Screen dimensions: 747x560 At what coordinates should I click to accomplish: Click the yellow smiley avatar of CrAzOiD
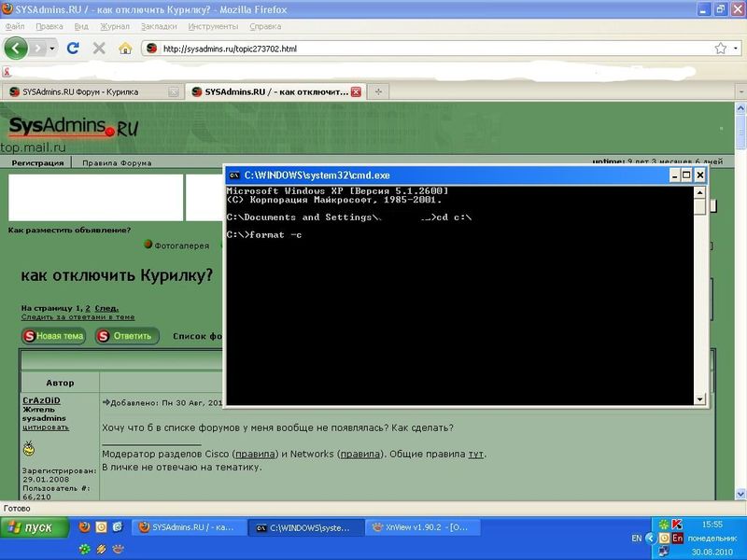29,448
